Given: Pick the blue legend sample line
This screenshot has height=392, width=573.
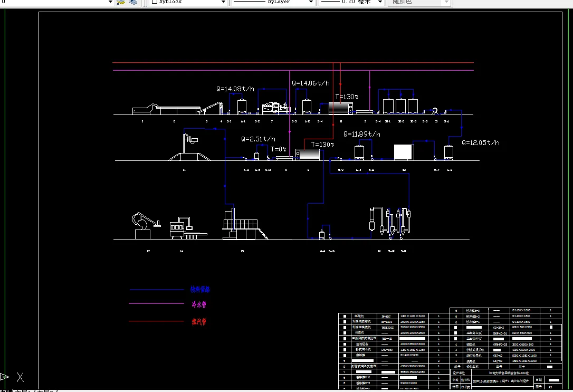Looking at the screenshot, I should click(x=156, y=290).
